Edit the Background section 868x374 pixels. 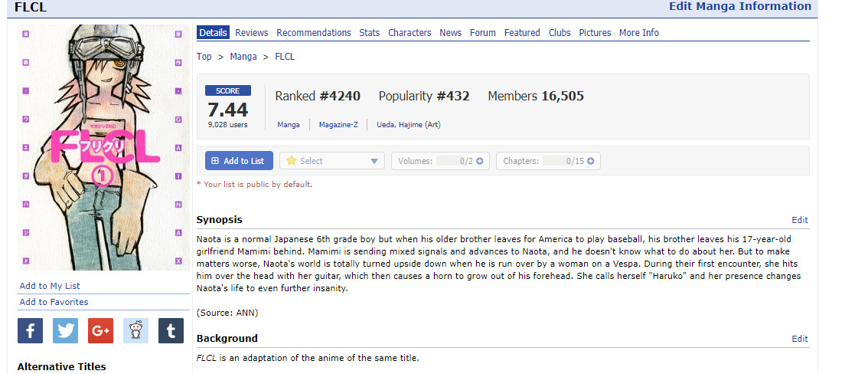coord(800,339)
